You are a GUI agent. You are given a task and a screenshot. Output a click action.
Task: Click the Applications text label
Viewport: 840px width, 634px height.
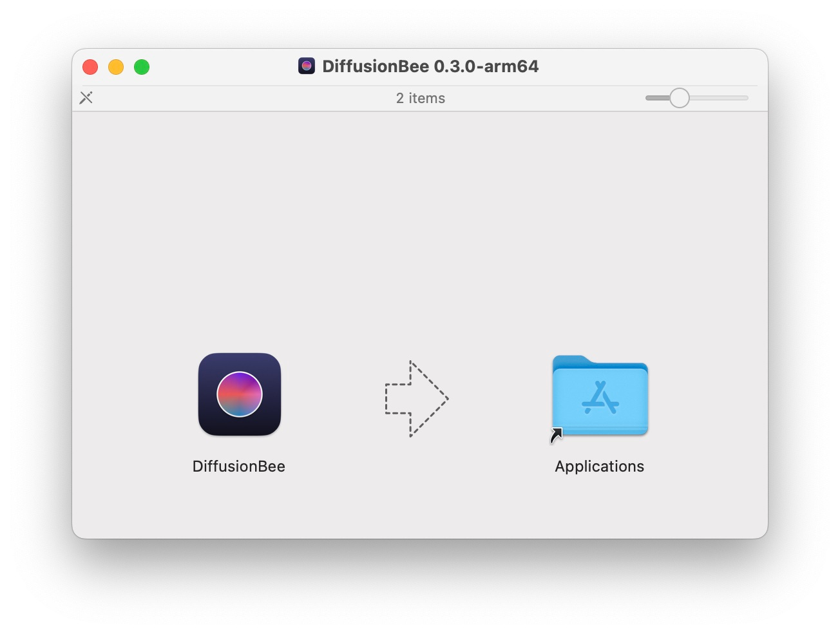tap(599, 466)
